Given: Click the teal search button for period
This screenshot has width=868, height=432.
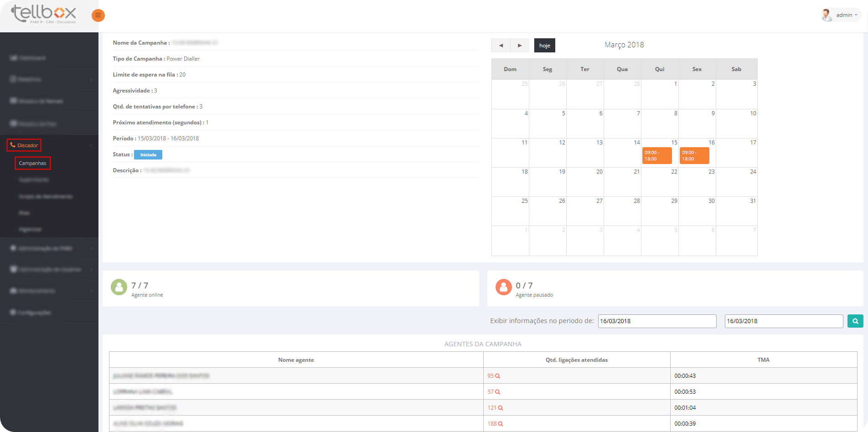Looking at the screenshot, I should [855, 321].
